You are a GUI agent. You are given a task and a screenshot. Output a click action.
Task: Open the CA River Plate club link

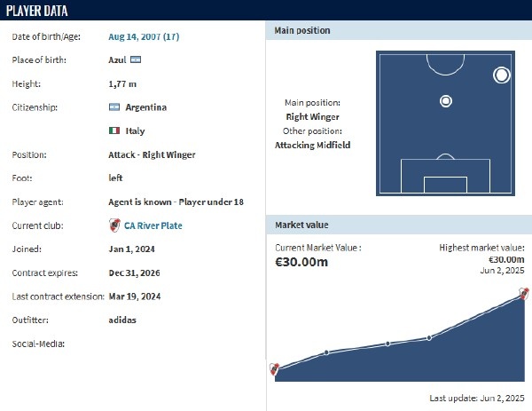pos(153,225)
